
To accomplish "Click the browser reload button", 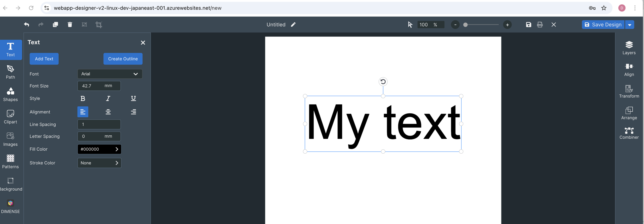I will coord(31,8).
